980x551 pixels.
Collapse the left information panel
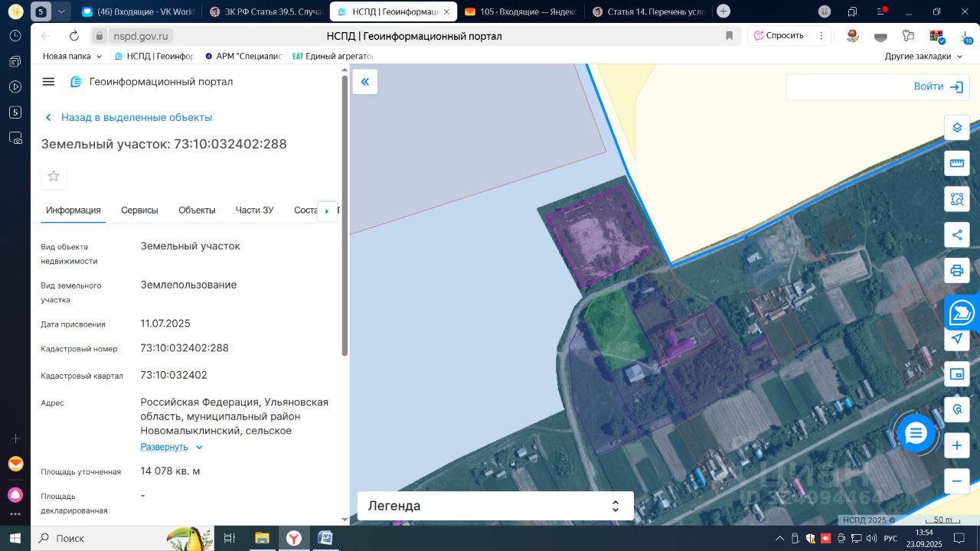[364, 82]
